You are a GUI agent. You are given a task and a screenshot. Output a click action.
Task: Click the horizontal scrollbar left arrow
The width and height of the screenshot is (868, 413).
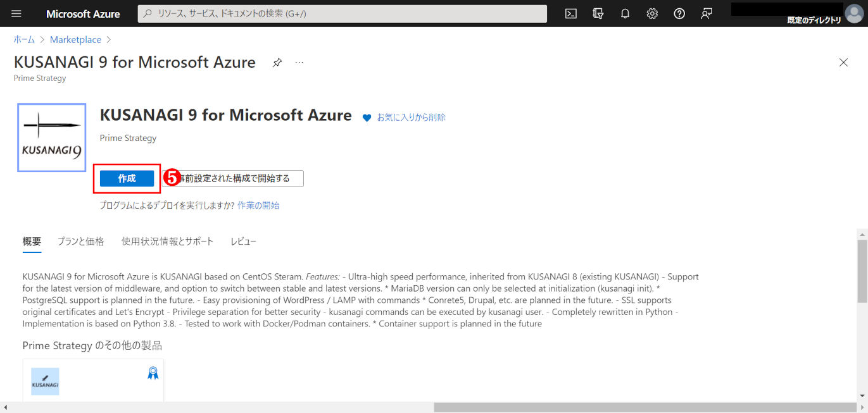(5, 407)
